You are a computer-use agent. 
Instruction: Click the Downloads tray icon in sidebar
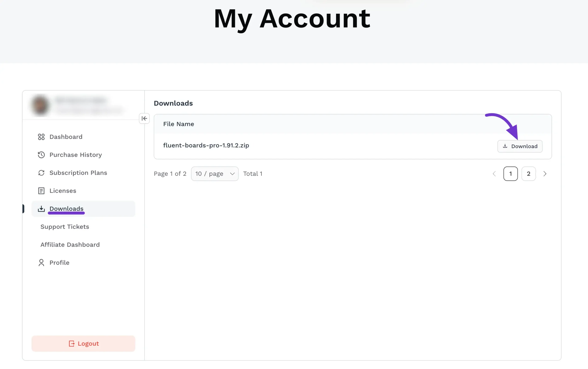tap(41, 209)
